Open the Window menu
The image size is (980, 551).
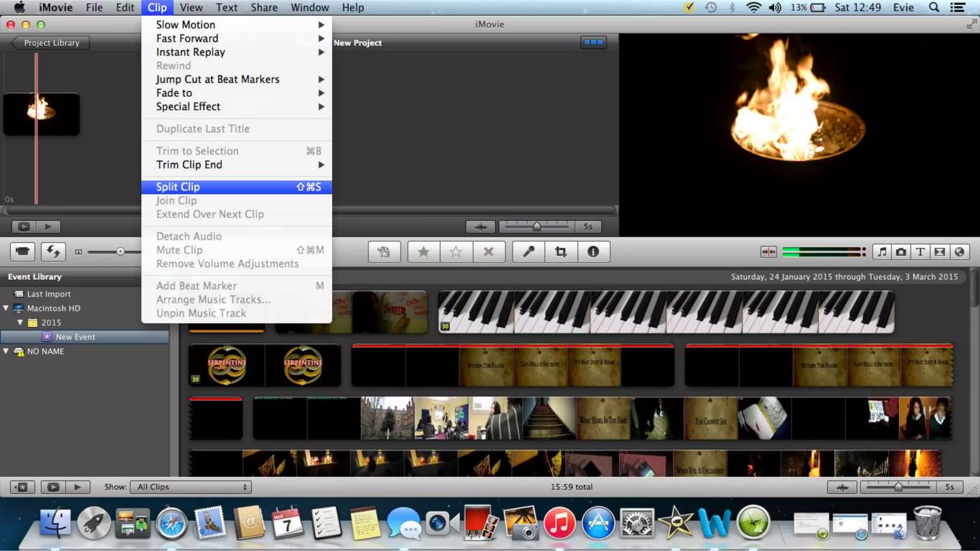310,8
